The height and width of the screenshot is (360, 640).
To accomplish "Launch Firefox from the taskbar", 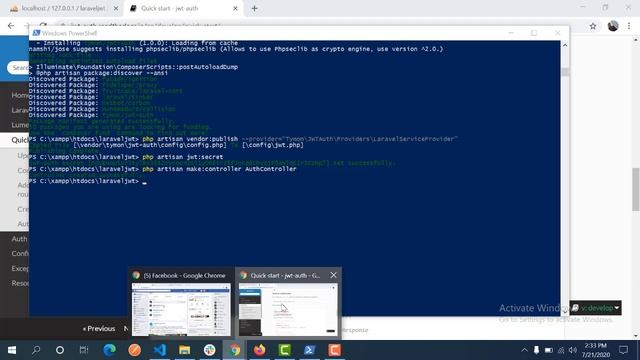I will pos(260,350).
